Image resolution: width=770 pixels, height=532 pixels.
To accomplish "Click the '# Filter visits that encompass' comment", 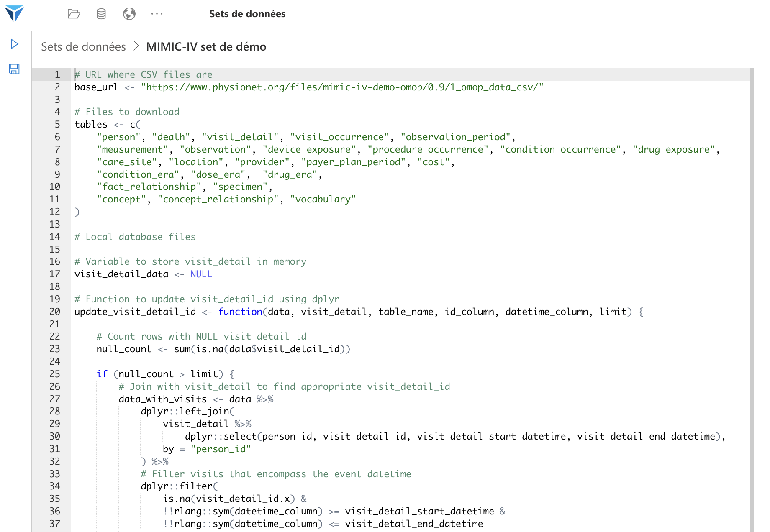I will point(276,474).
